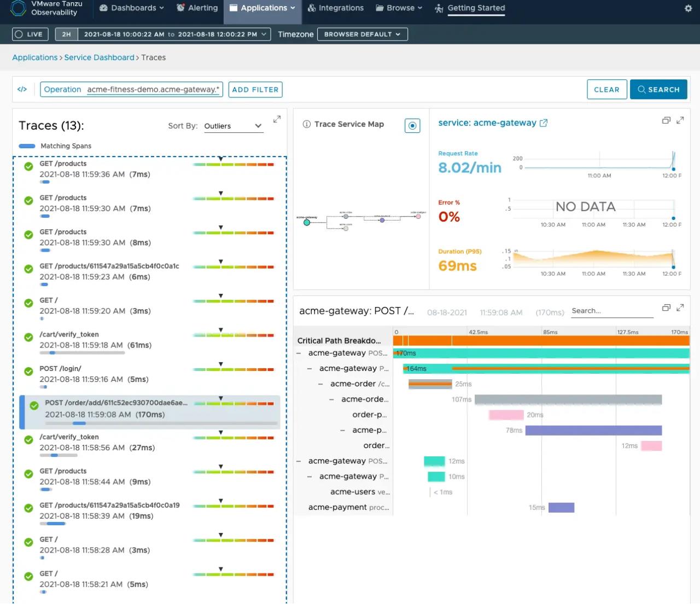Click the 170ms teal span bar
The image size is (700, 615).
541,353
